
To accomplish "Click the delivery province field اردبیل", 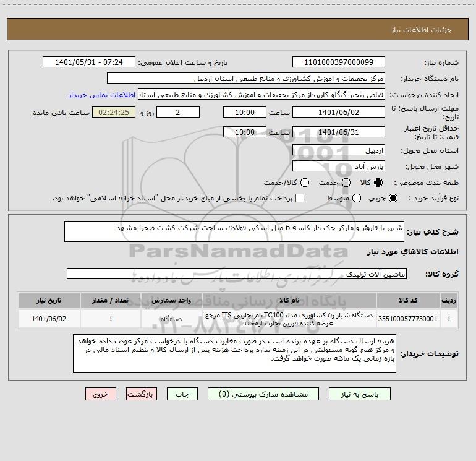I will click(x=339, y=150).
